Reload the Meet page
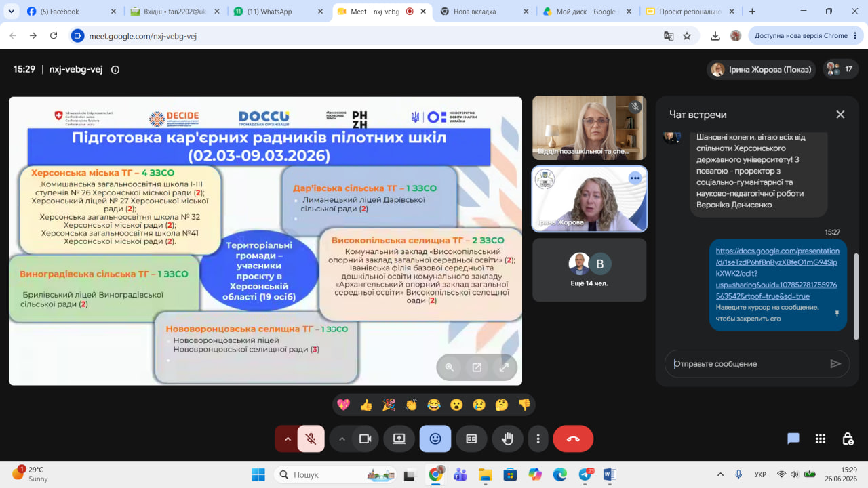This screenshot has height=488, width=868. (x=54, y=36)
